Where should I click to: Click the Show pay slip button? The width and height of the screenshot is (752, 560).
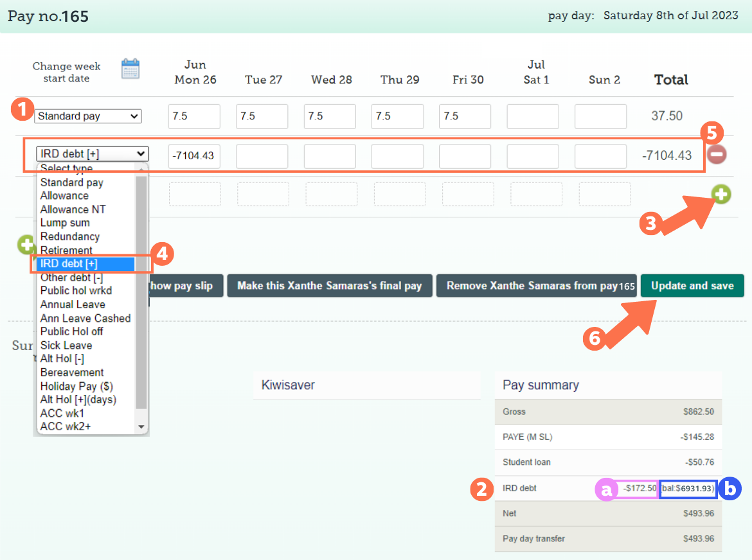coord(184,286)
